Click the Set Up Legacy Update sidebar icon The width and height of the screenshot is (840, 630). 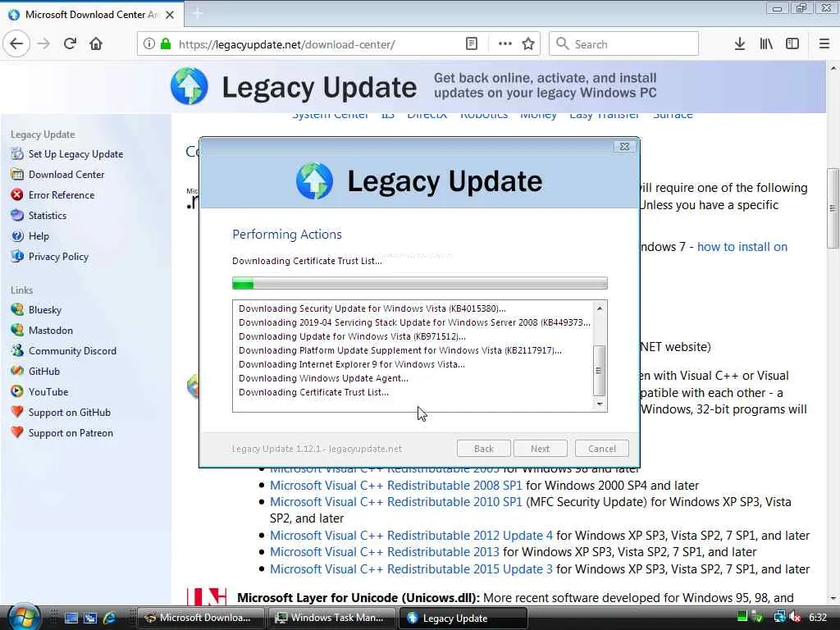[x=18, y=153]
